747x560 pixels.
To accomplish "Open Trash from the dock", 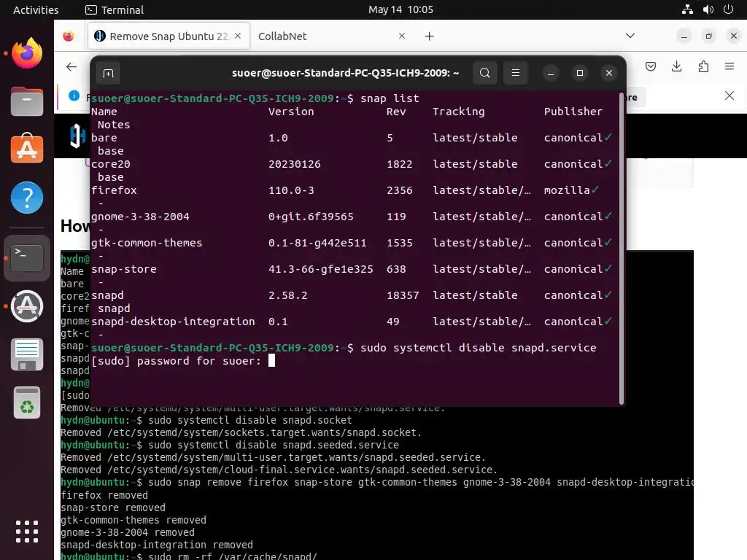I will point(27,402).
